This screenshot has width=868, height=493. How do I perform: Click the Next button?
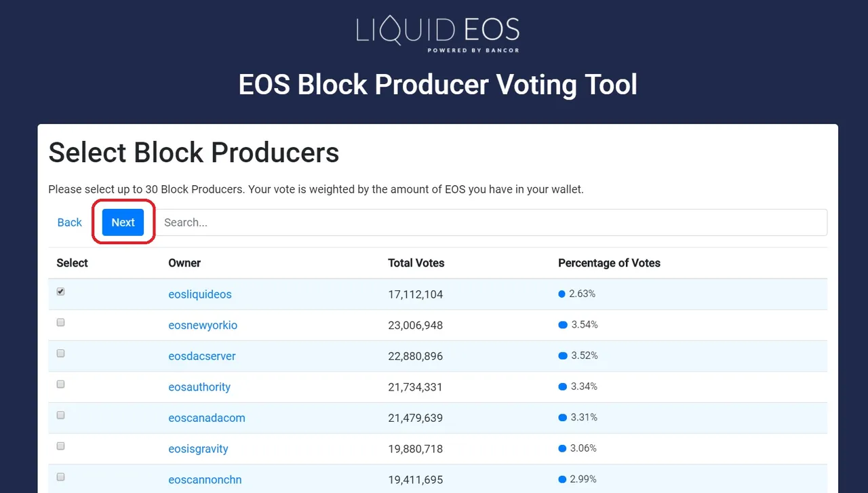tap(123, 222)
